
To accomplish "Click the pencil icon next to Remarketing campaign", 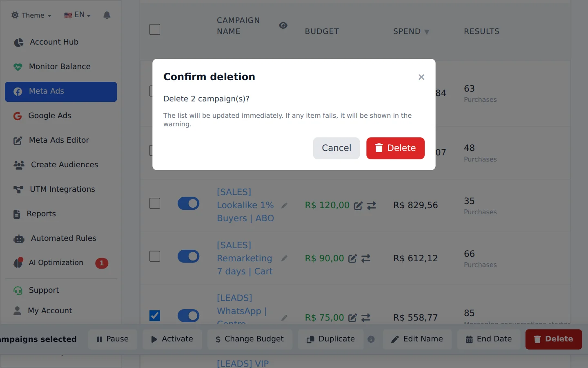I will pos(285,258).
